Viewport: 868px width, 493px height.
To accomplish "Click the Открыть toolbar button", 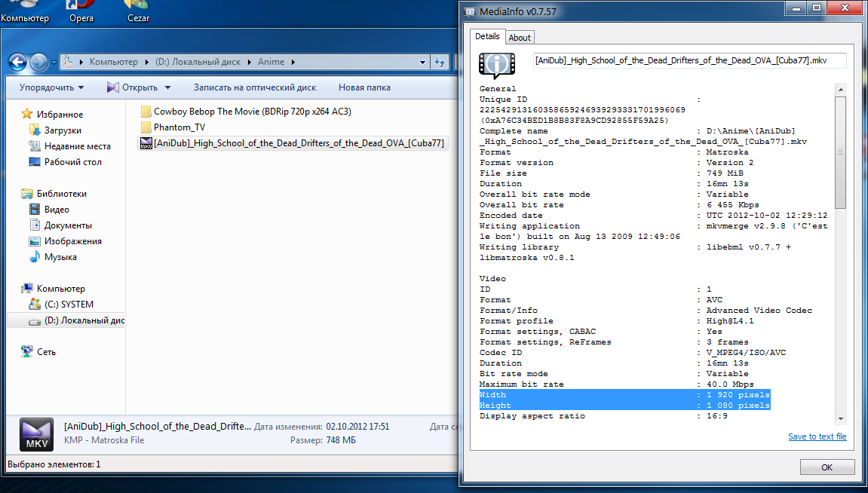I will pyautogui.click(x=132, y=87).
